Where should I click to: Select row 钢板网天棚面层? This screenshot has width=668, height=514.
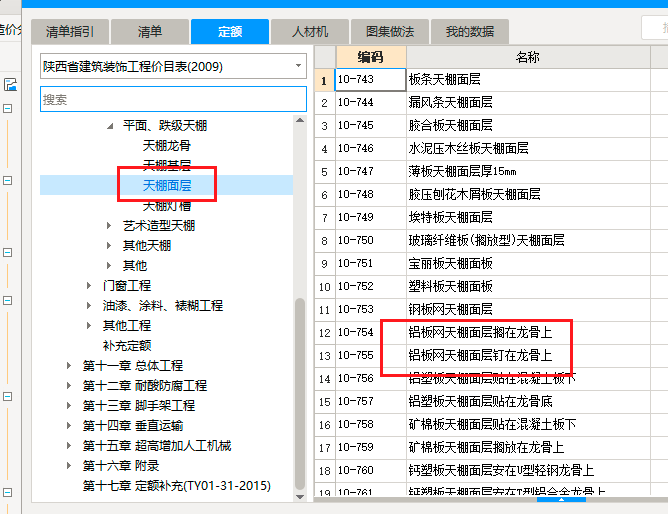[528, 310]
